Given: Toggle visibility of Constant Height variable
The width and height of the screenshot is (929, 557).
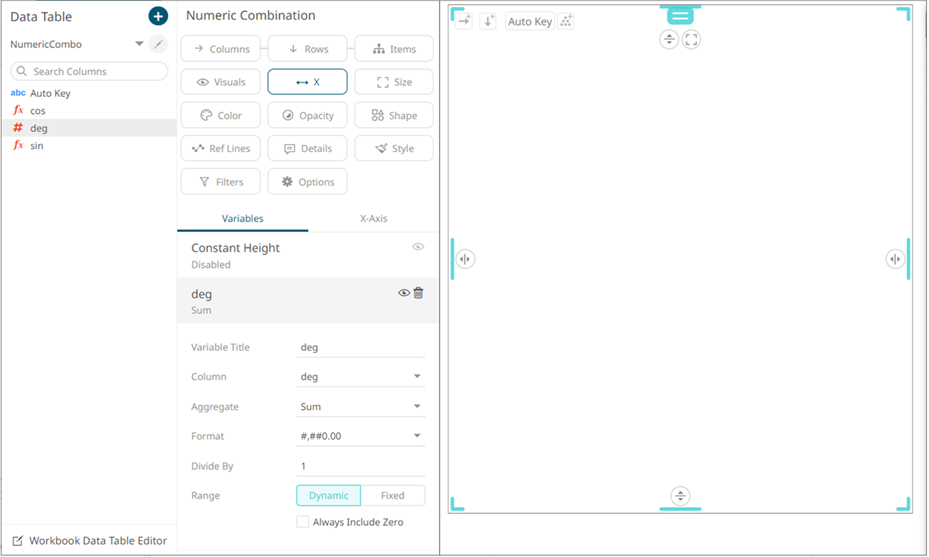Looking at the screenshot, I should [418, 247].
